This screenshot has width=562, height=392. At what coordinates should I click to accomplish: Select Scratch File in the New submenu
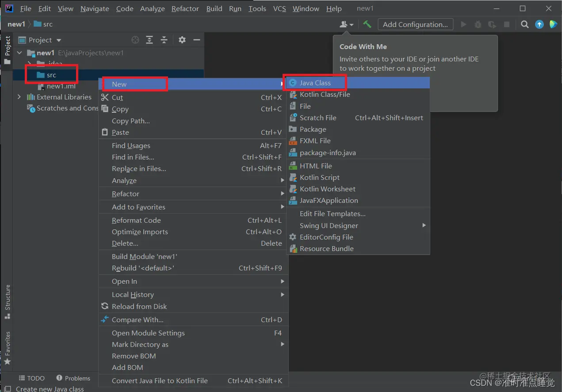359,118
